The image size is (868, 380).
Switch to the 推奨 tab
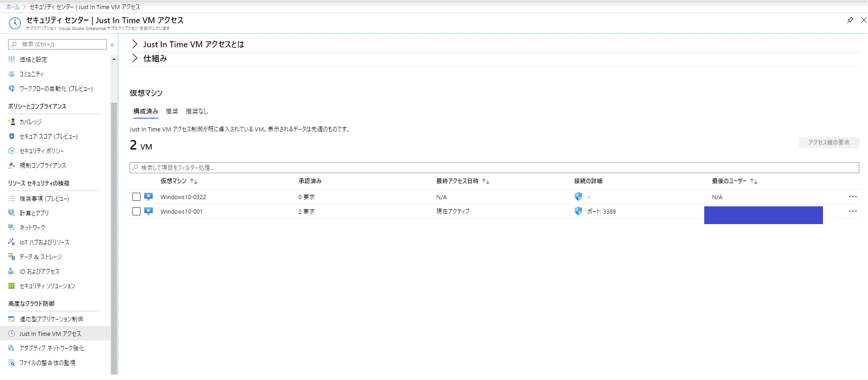point(172,111)
